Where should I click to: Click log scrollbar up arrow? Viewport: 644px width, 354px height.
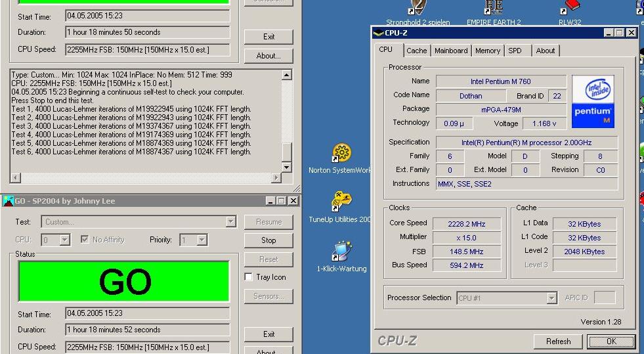pos(287,75)
